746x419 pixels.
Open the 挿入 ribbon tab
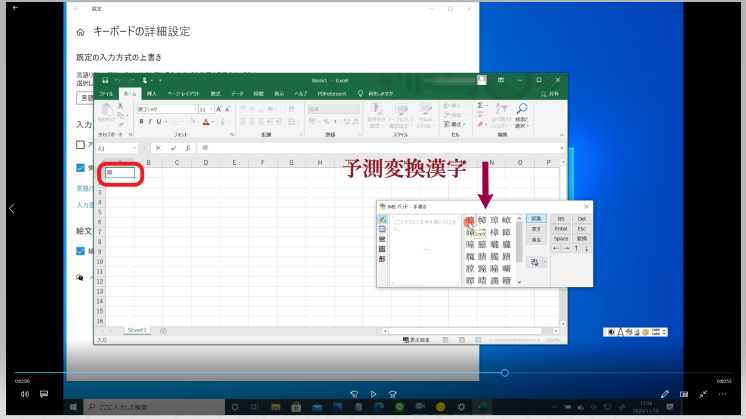click(151, 93)
